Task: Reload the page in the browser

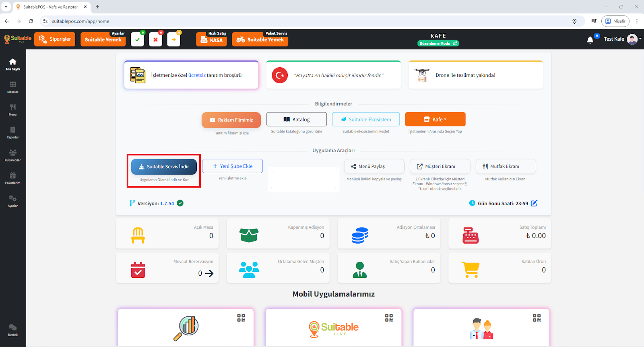Action: [x=31, y=21]
